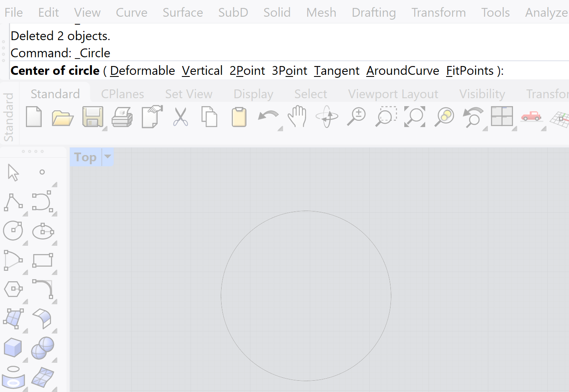Screen dimensions: 569x392
Task: Click Zoom Extents icon
Action: pos(414,117)
